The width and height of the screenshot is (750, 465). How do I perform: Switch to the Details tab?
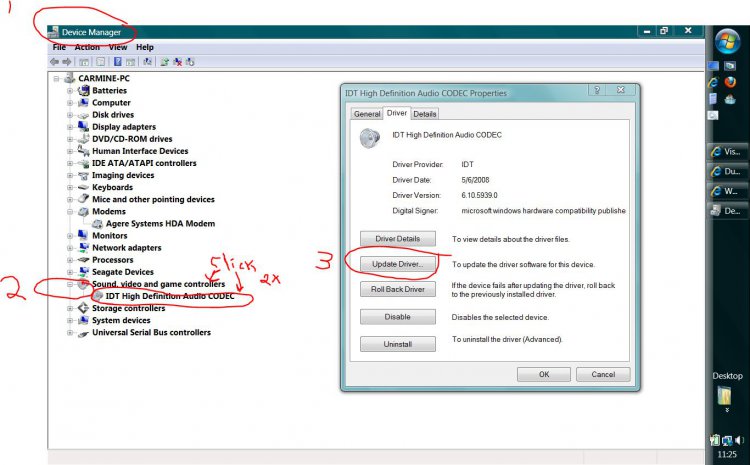425,114
